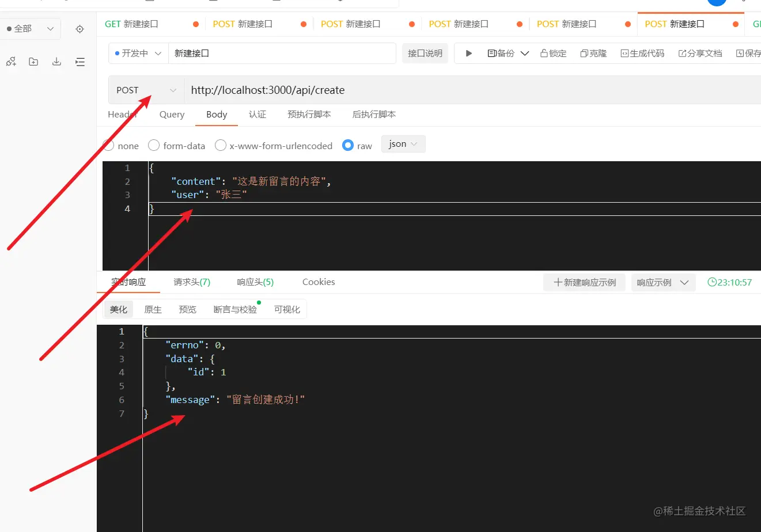Switch to the Cookies tab
Screen dimensions: 761x532
(319, 282)
